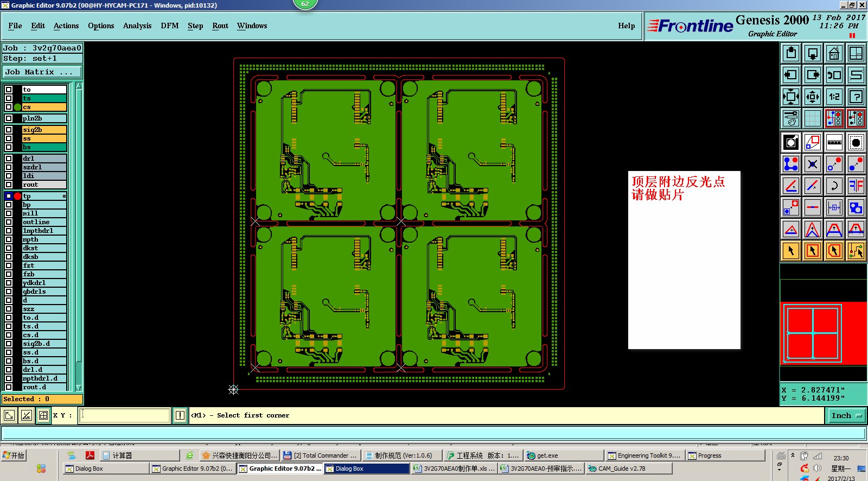
Task: Toggle the grid display icon
Action: click(813, 118)
